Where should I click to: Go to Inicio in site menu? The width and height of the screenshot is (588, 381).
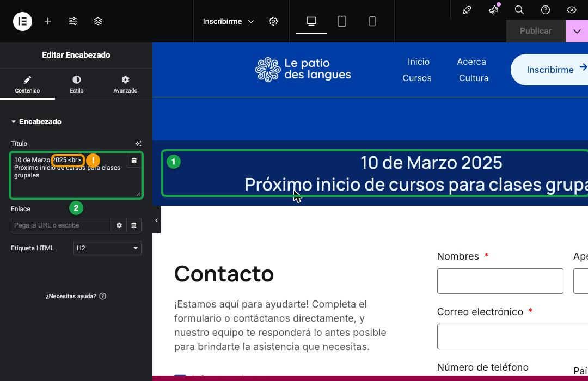pyautogui.click(x=419, y=62)
